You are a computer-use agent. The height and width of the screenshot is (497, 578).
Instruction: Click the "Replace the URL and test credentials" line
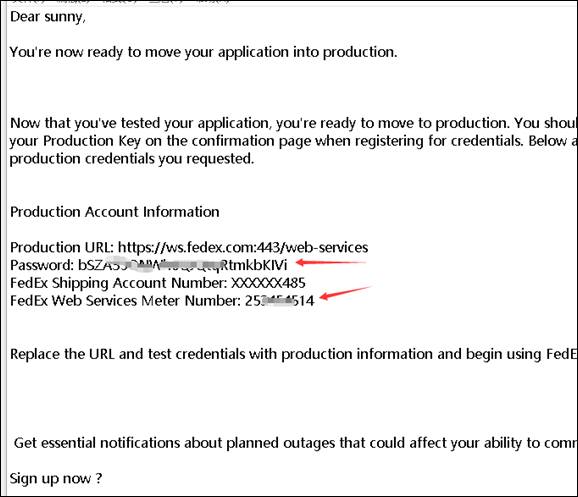tap(294, 354)
